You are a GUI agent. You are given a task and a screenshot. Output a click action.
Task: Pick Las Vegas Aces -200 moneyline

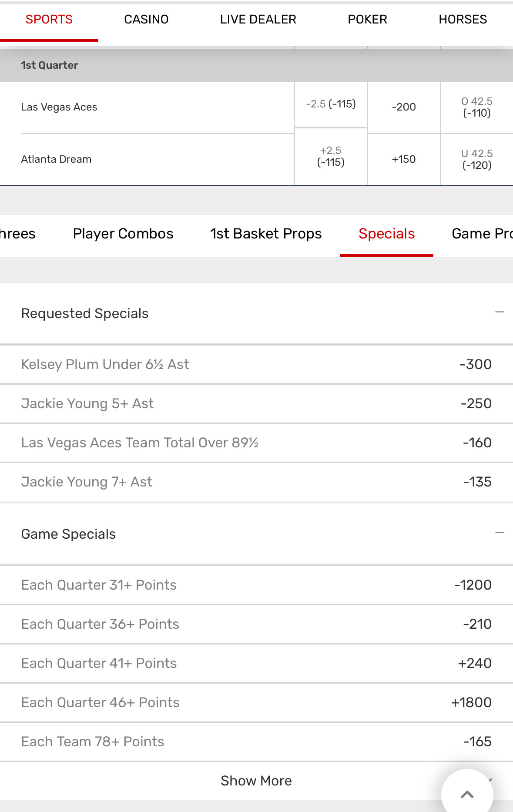coord(404,107)
